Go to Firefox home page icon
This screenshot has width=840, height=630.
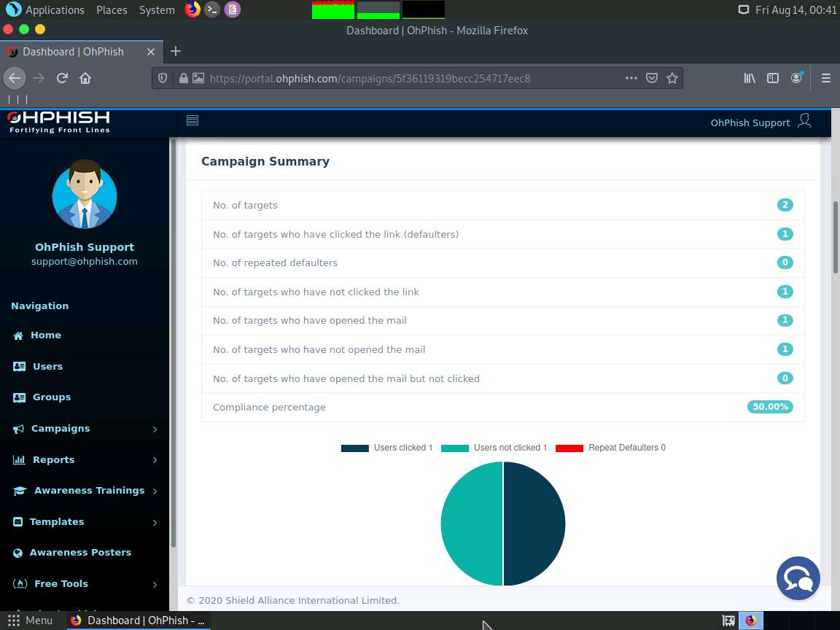85,78
